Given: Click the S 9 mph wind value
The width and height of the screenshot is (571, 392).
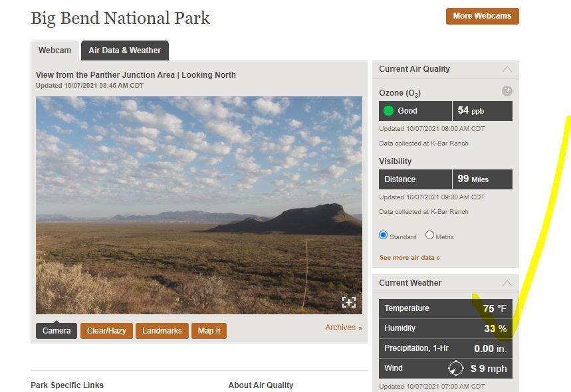Looking at the screenshot, I should tap(489, 369).
